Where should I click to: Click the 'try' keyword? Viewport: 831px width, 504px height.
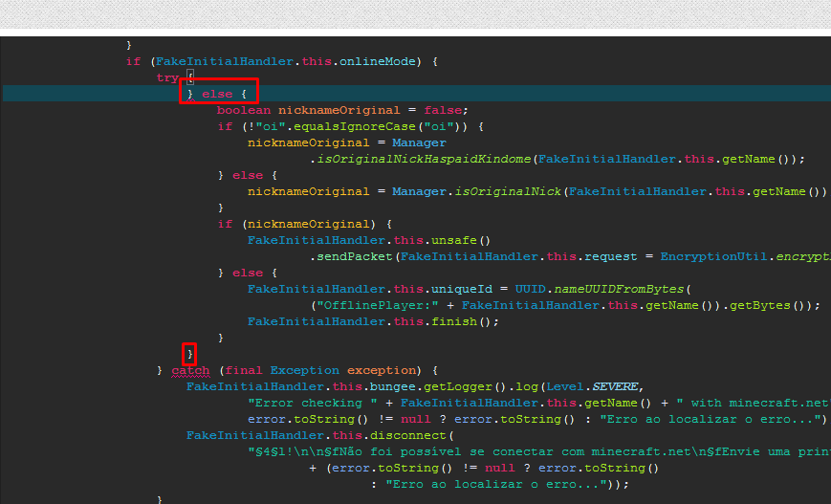(x=167, y=77)
